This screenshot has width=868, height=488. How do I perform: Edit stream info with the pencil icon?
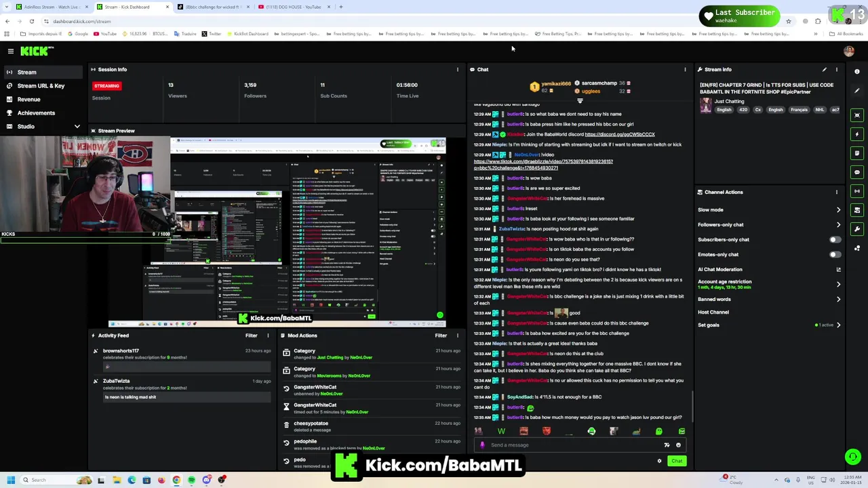pos(825,69)
